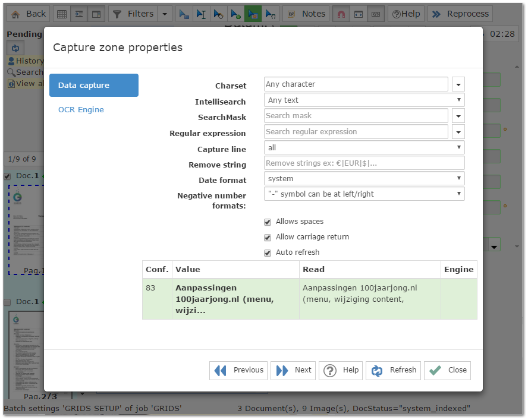
Task: Click the Conf. column header
Action: click(157, 270)
